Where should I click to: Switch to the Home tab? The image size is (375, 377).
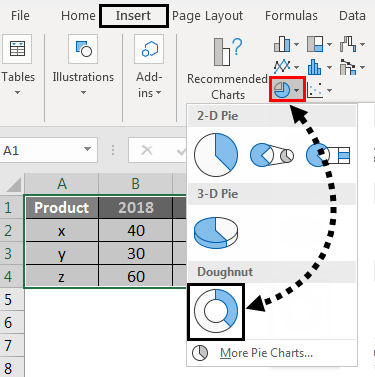[78, 16]
